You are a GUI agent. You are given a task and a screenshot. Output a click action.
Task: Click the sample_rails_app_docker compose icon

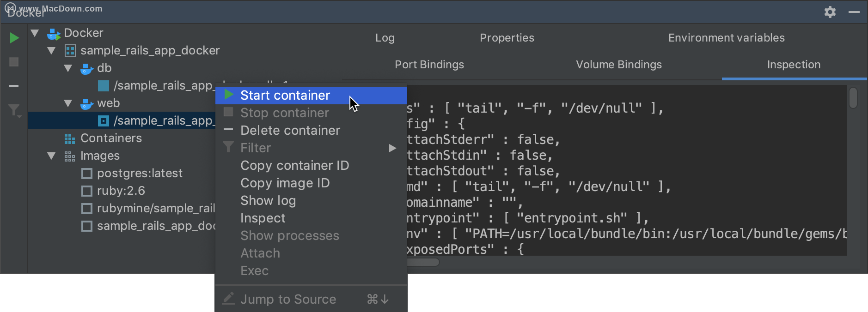coord(70,51)
